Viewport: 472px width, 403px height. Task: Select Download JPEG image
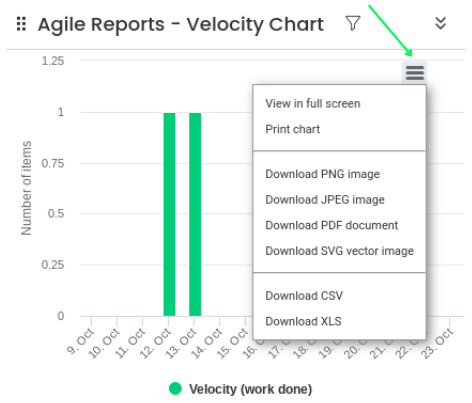tap(325, 200)
